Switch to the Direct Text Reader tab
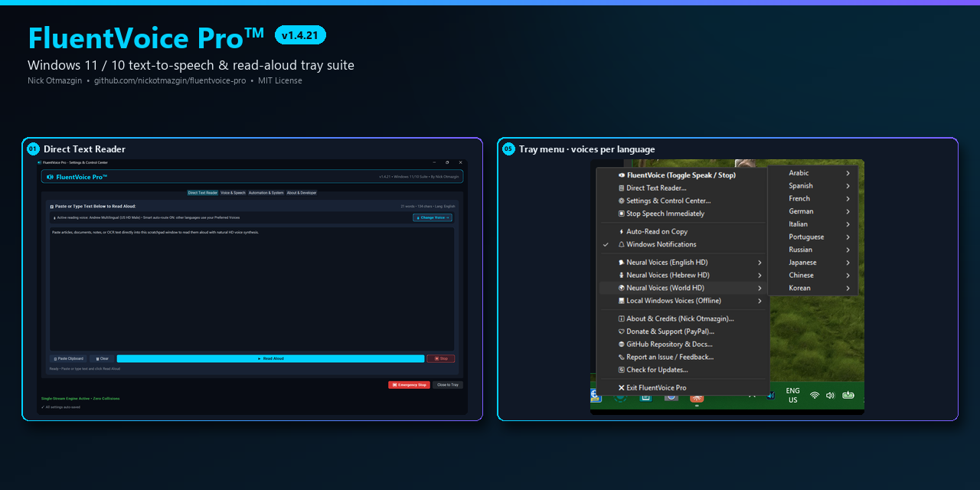980x490 pixels. [203, 193]
